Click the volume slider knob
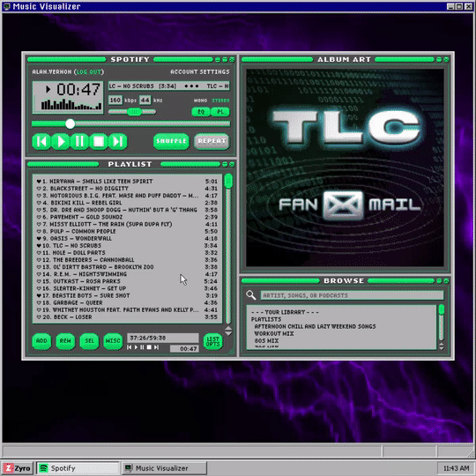Image resolution: width=476 pixels, height=476 pixels. coord(134,112)
